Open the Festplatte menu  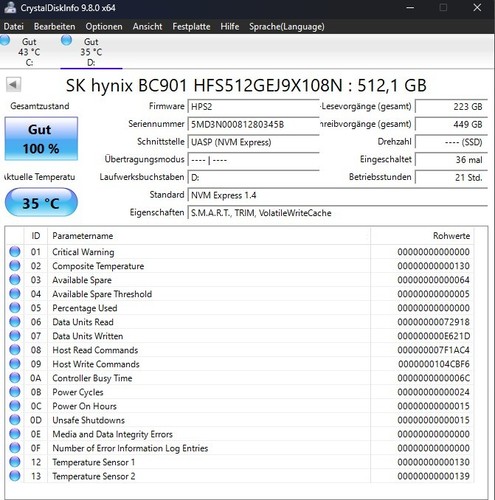click(191, 26)
